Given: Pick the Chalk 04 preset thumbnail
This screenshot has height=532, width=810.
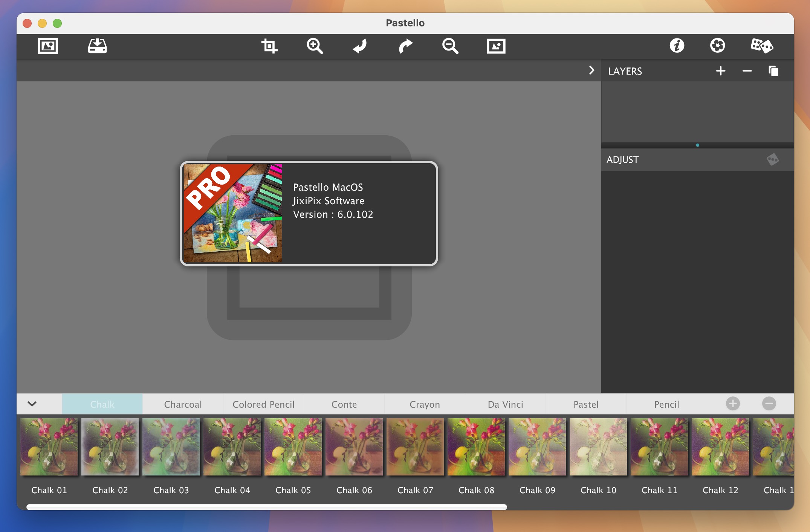Looking at the screenshot, I should click(232, 446).
